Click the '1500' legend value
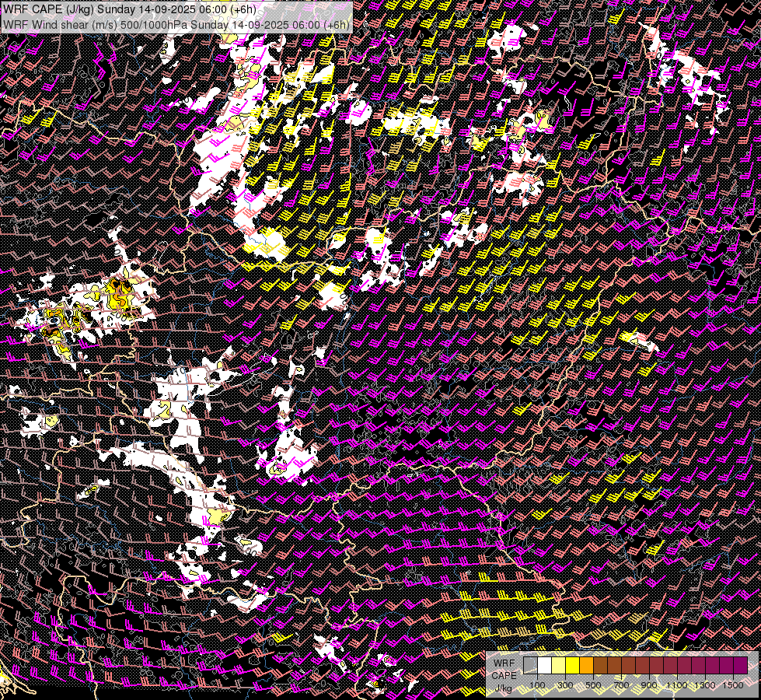Screen dimensions: 761x700 [733, 685]
